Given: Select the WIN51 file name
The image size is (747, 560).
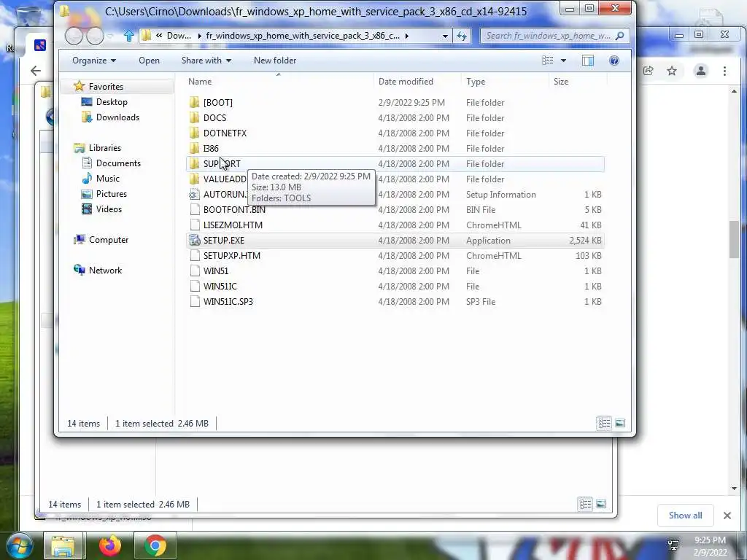Looking at the screenshot, I should [x=216, y=271].
